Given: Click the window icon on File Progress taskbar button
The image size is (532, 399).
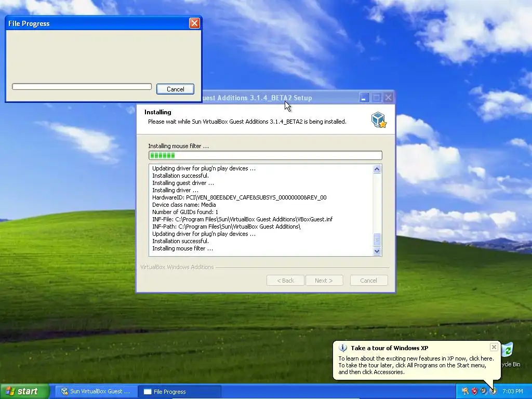Looking at the screenshot, I should coord(148,392).
